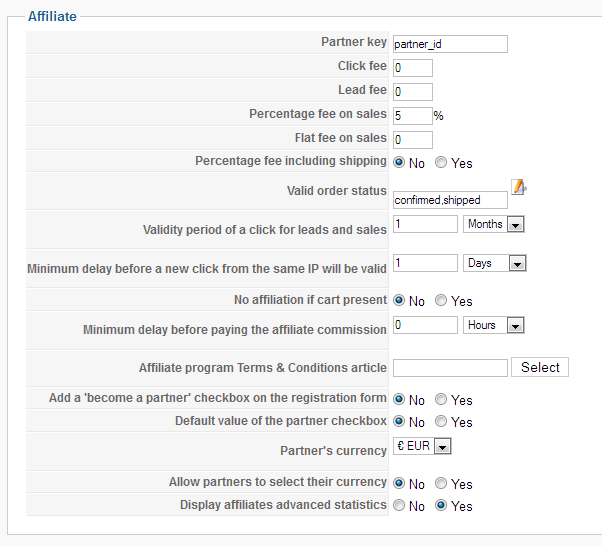Select Yes for Percentage fee including shipping
Viewport: 602px width, 546px height.
441,163
